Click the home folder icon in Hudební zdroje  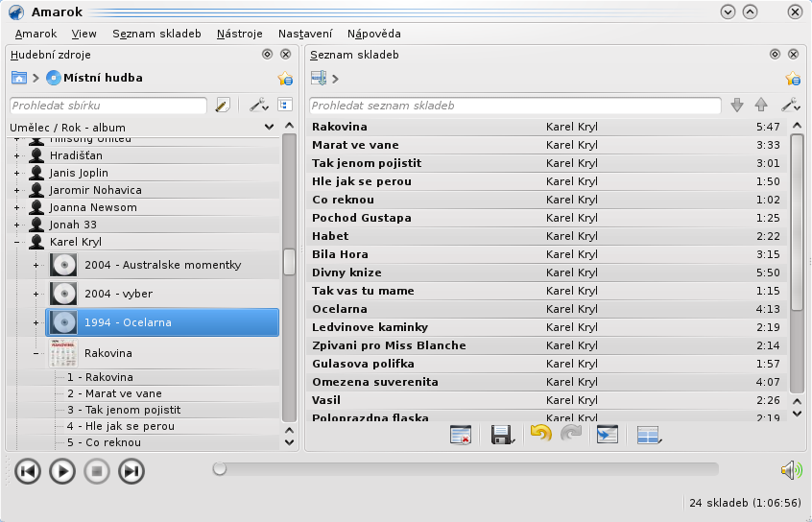point(18,78)
